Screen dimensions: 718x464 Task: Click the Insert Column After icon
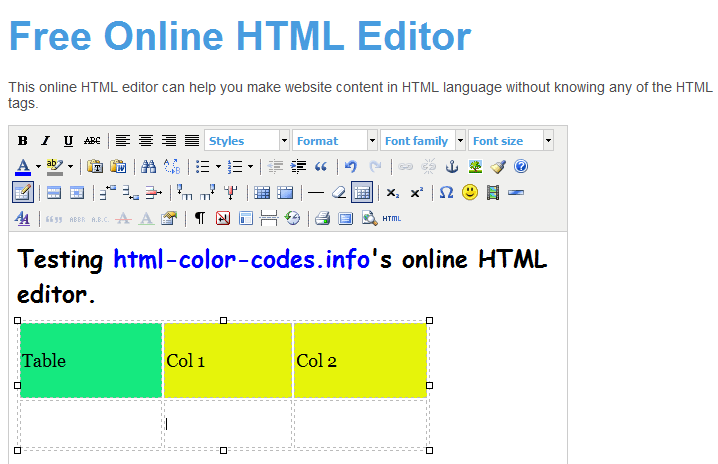tap(207, 193)
